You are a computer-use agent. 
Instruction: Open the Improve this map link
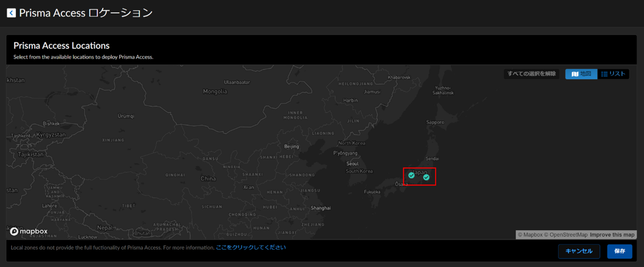click(612, 235)
